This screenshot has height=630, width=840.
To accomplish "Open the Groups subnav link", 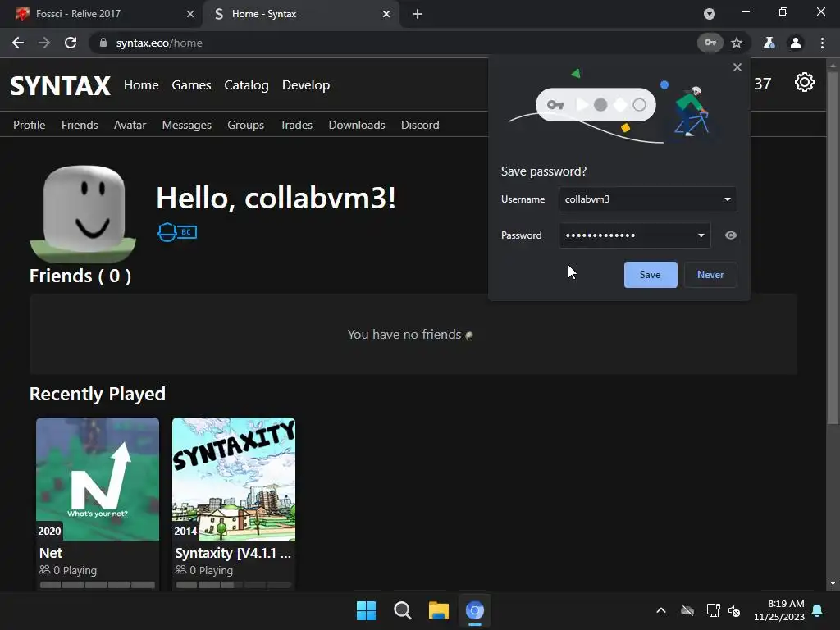I will (x=246, y=125).
